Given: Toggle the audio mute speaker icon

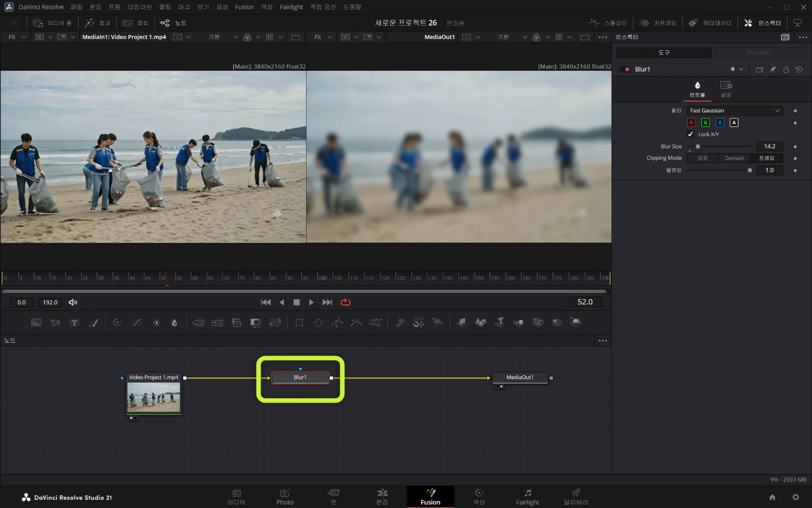Looking at the screenshot, I should [73, 302].
